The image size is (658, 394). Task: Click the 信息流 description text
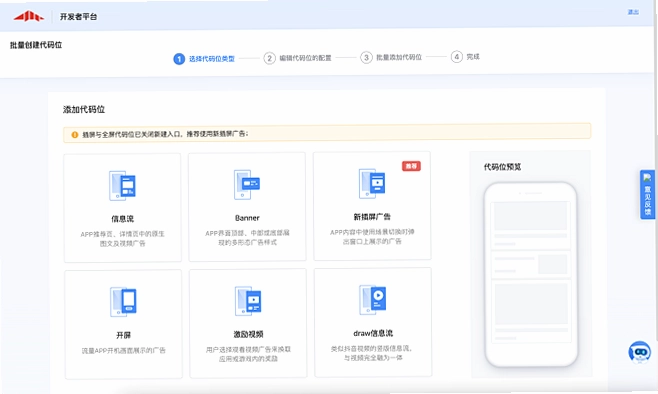tap(123, 239)
